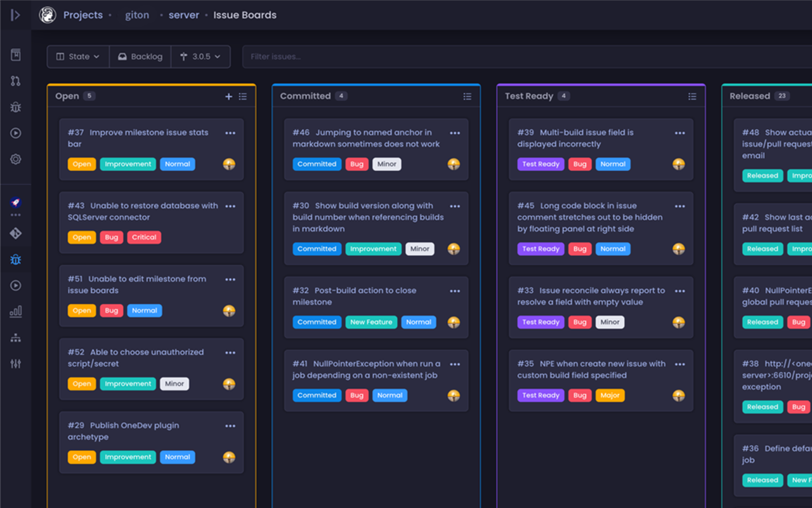The image size is (812, 508).
Task: Open the code diamond icon in sidebar
Action: coord(16,234)
